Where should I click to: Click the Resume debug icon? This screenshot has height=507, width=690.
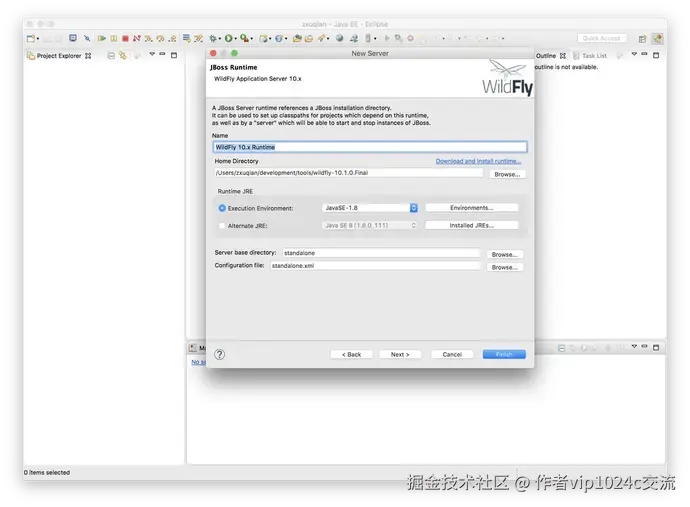coord(102,39)
